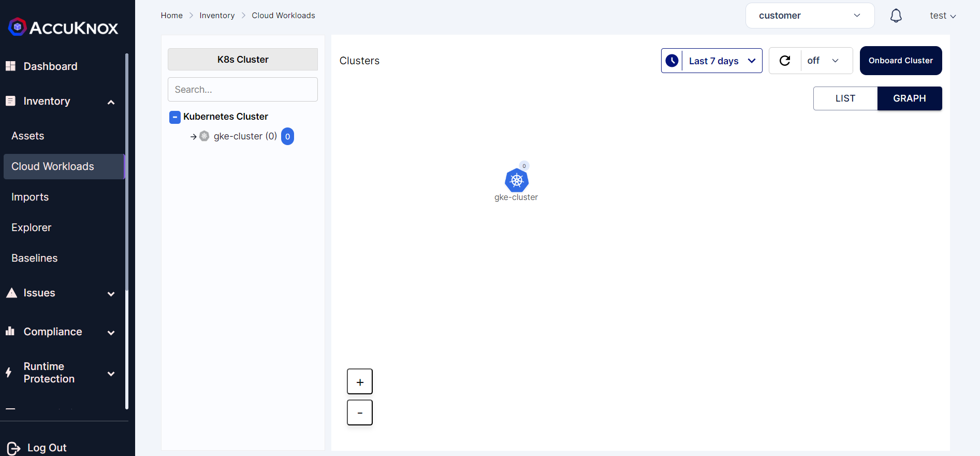Zoom out the graph with minus button
This screenshot has width=980, height=456.
(360, 412)
